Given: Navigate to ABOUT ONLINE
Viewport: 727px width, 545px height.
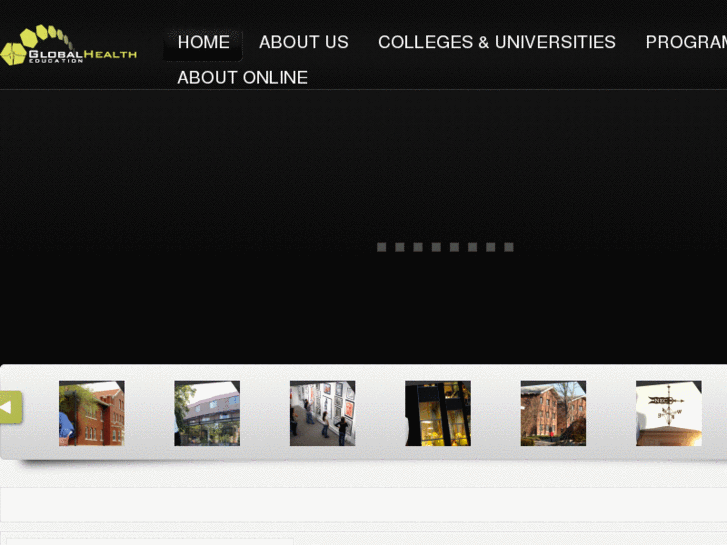Looking at the screenshot, I should click(x=242, y=77).
